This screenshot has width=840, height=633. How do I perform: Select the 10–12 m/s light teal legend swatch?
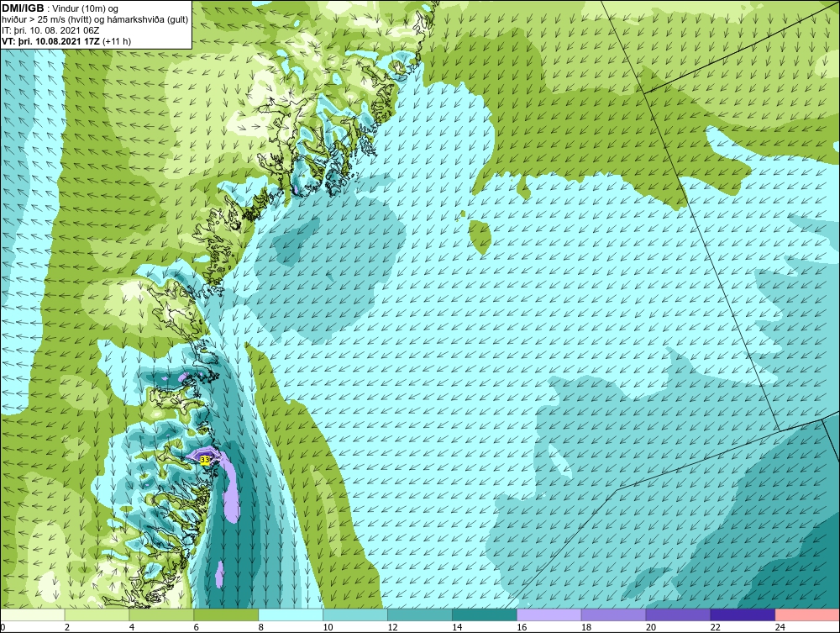coord(355,615)
